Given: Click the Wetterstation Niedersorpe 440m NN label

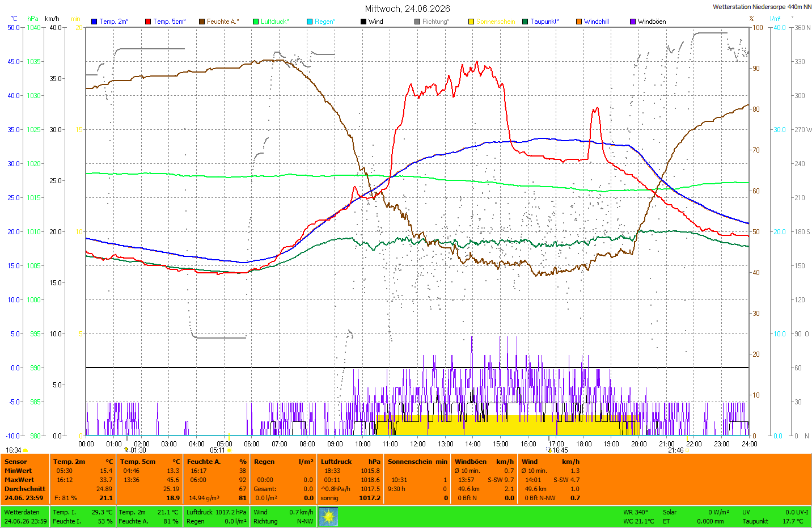Looking at the screenshot, I should [x=762, y=7].
